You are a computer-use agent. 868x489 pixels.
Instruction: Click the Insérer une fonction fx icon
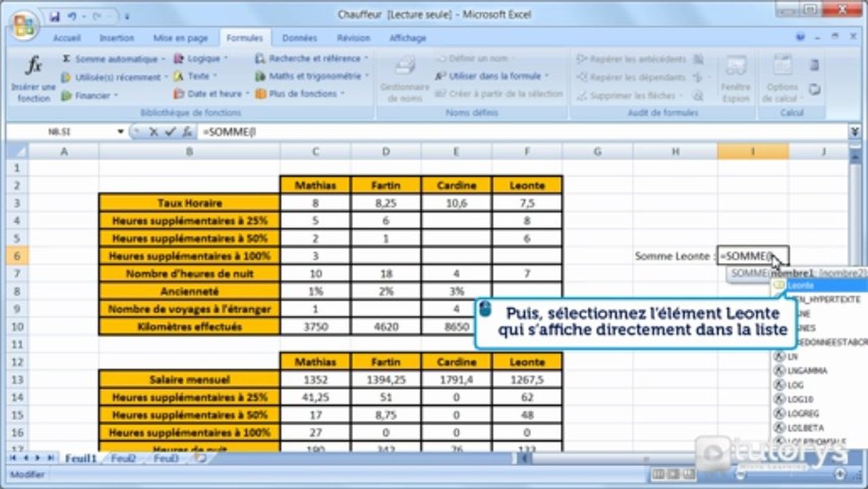click(x=34, y=66)
